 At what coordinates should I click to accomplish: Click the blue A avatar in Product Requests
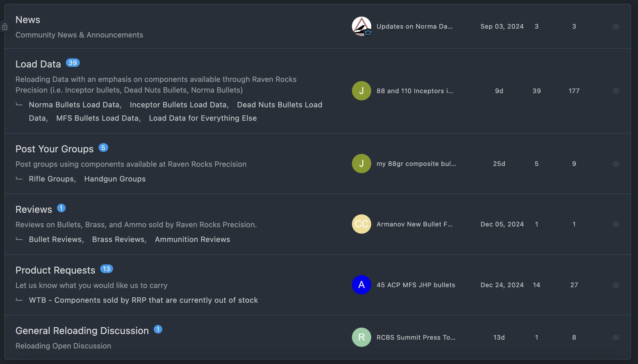point(361,285)
